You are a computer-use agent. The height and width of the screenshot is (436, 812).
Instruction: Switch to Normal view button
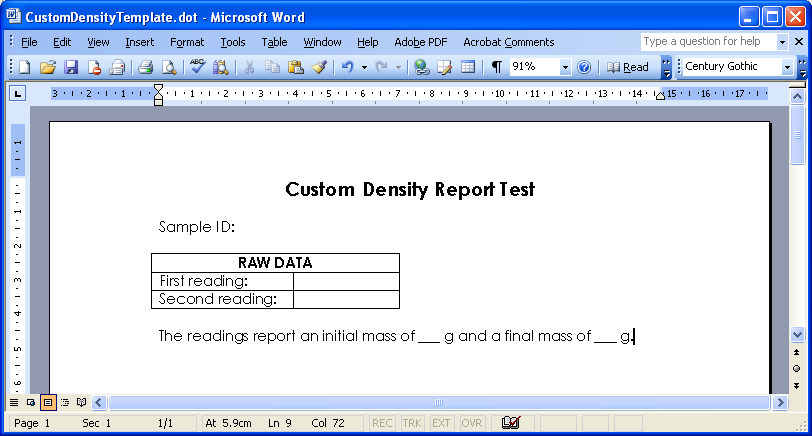click(14, 402)
